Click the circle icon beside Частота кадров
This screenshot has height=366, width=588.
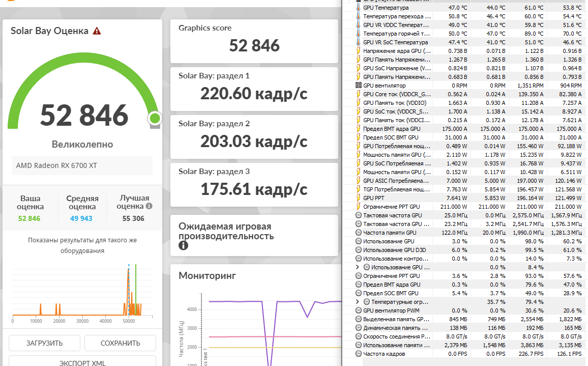(x=359, y=354)
